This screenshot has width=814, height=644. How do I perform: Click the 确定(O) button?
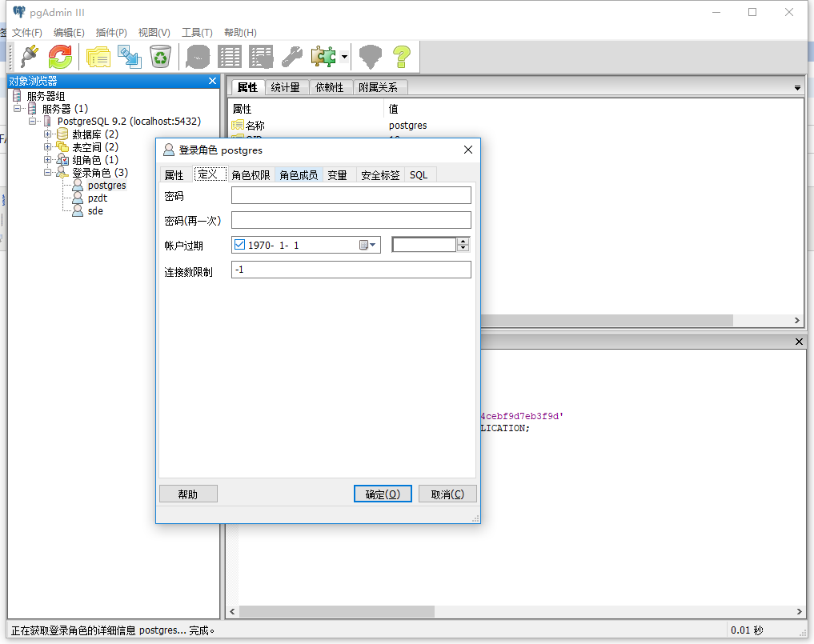383,494
